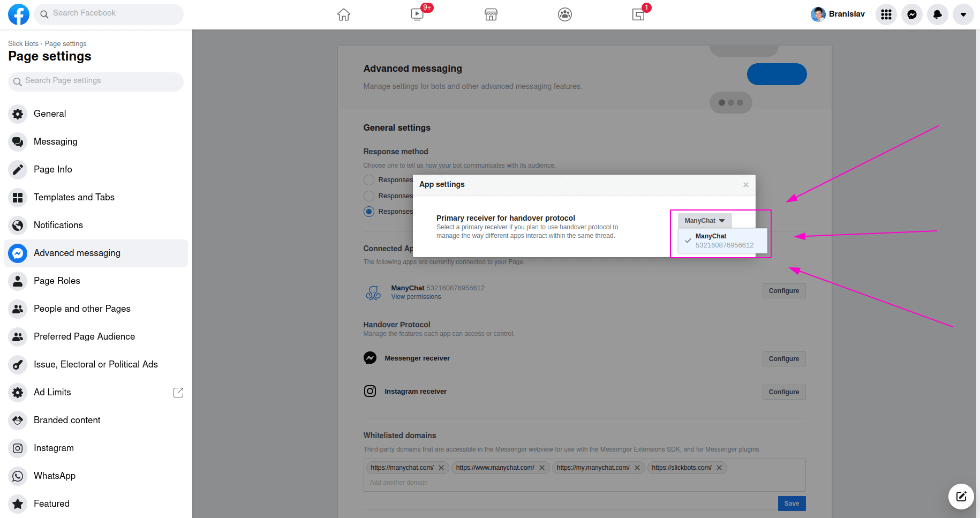
Task: Click the Facebook logo icon
Action: click(19, 14)
